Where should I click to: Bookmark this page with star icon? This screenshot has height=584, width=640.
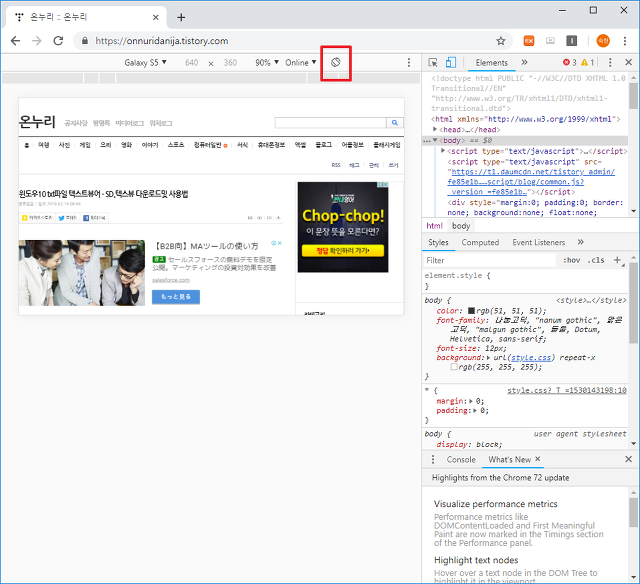[500, 41]
